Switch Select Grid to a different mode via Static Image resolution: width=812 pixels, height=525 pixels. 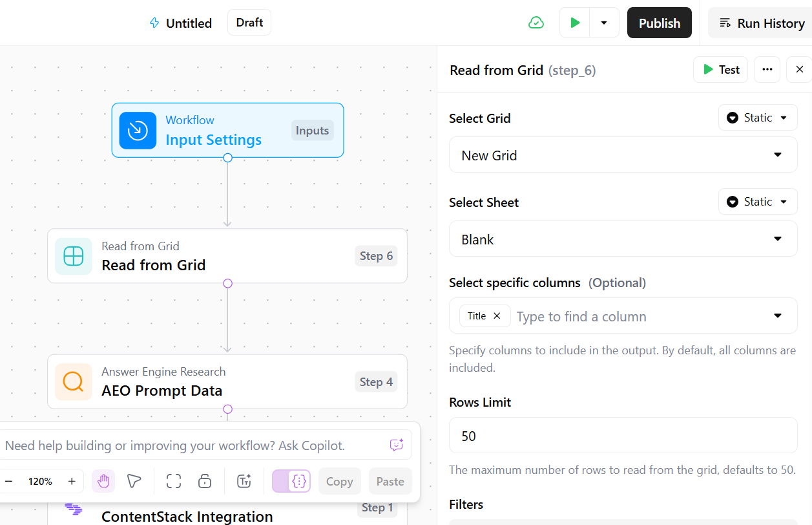pos(758,117)
